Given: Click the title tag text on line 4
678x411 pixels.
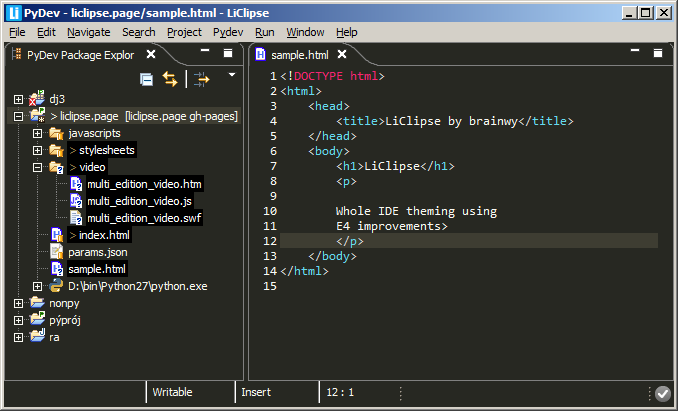Looking at the screenshot, I should click(455, 121).
